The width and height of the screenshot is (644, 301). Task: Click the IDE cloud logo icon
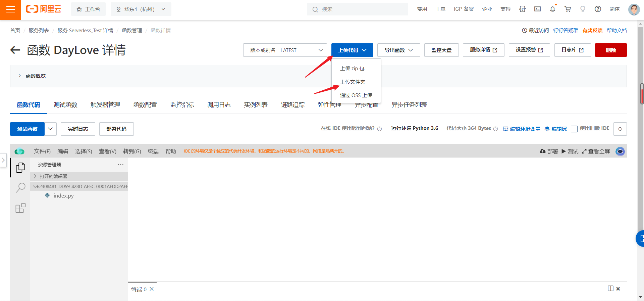coord(19,152)
